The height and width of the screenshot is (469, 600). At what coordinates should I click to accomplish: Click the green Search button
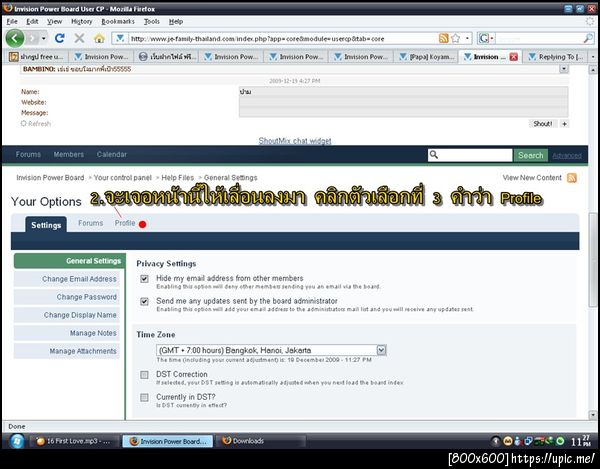(531, 155)
